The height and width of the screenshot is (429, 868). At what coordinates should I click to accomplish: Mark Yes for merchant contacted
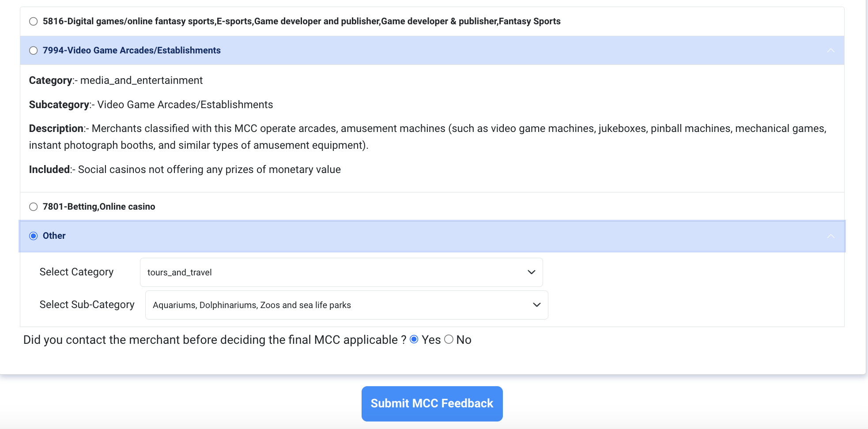[414, 339]
